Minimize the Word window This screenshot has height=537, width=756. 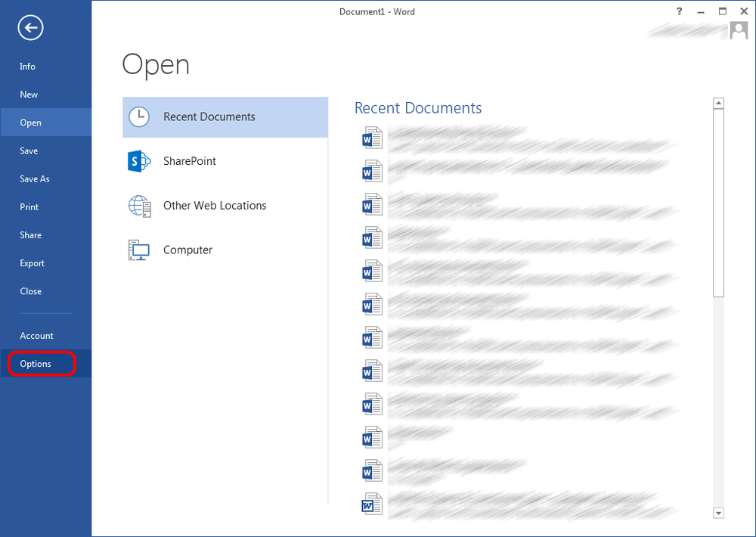click(x=701, y=11)
